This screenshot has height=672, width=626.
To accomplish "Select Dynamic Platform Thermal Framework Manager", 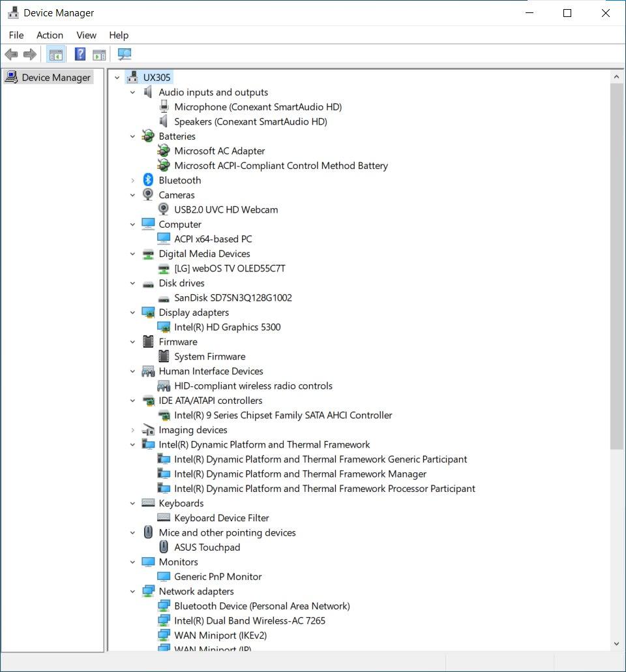I will [x=300, y=474].
